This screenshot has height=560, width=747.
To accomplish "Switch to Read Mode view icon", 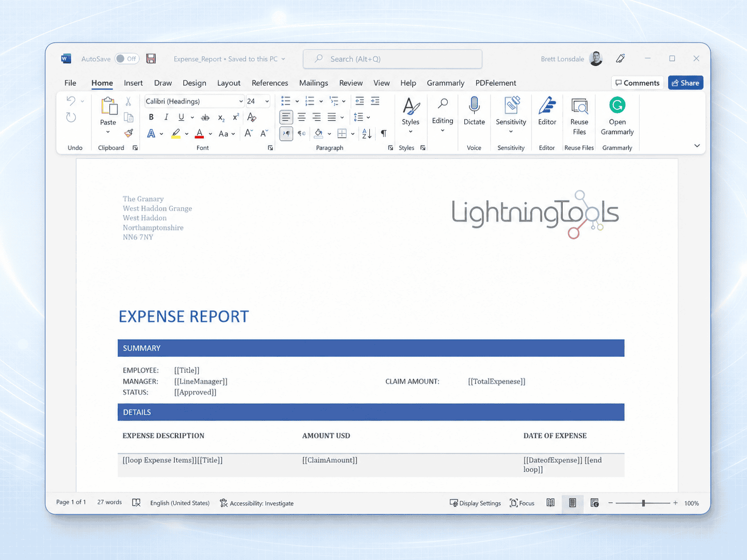I will tap(550, 503).
